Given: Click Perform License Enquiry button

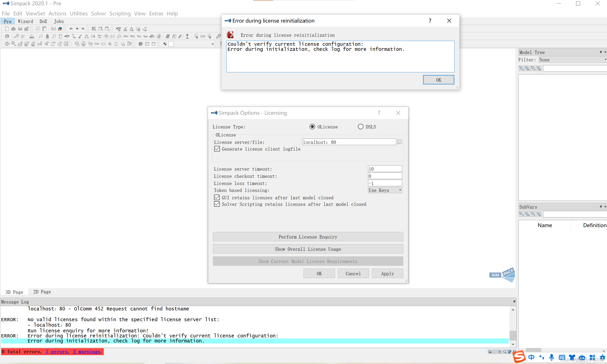Looking at the screenshot, I should pos(308,237).
